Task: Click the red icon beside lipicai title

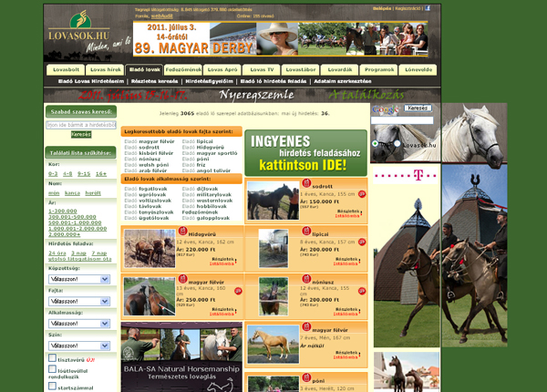Action: 306,231
